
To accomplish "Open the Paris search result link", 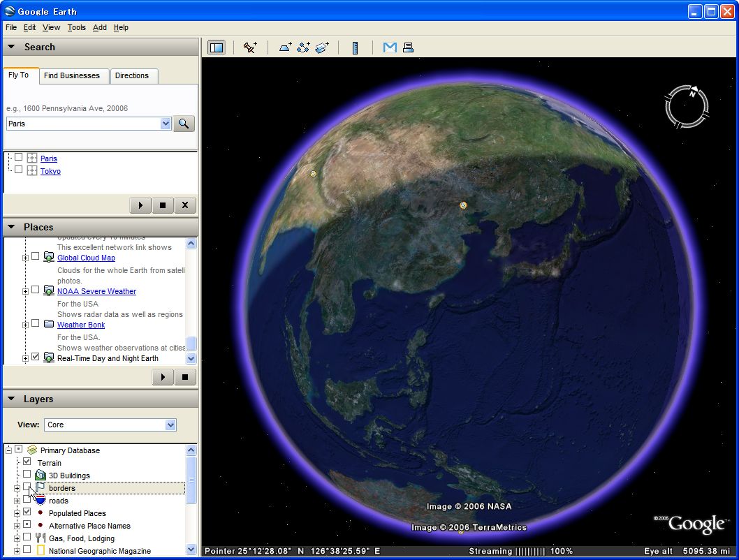I will 48,159.
